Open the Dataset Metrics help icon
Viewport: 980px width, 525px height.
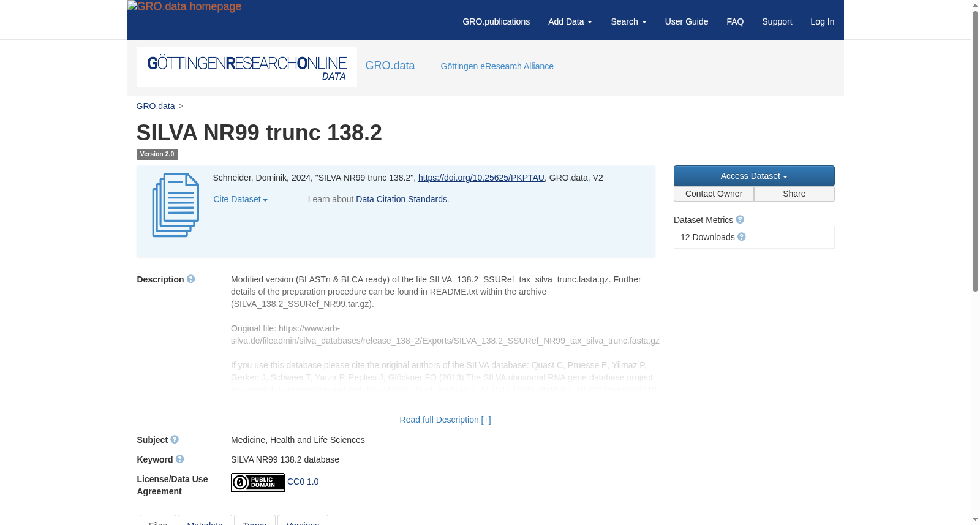[x=740, y=219]
